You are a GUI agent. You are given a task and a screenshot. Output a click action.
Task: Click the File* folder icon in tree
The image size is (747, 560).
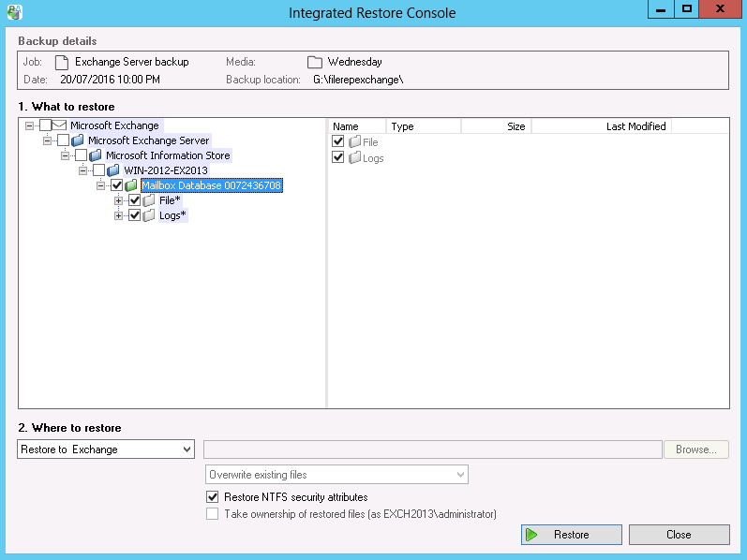click(149, 200)
